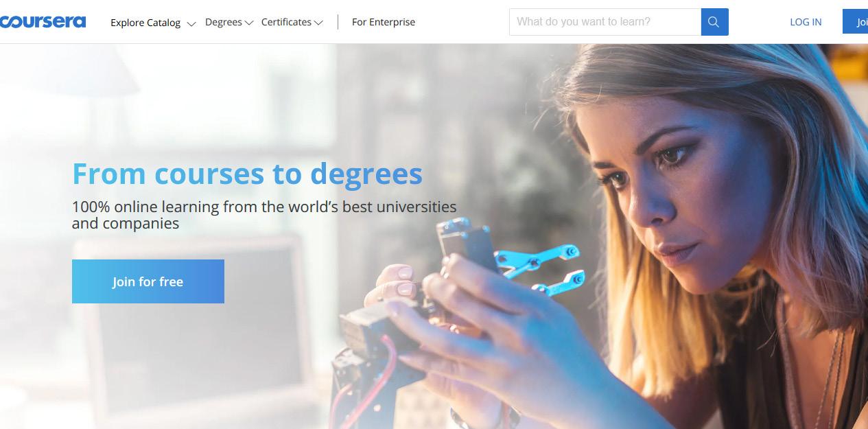The height and width of the screenshot is (429, 868).
Task: Click the Coursera logo
Action: click(43, 21)
